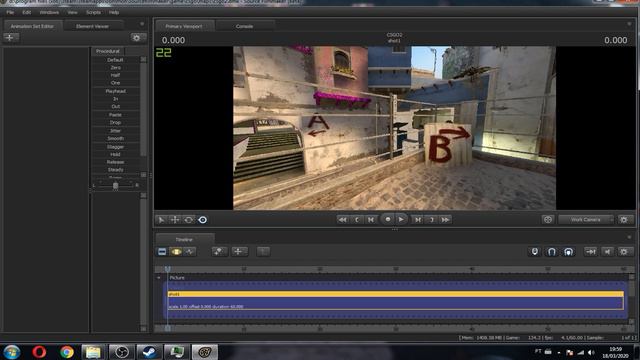
Task: Collapse the Picture track group
Action: tap(159, 278)
